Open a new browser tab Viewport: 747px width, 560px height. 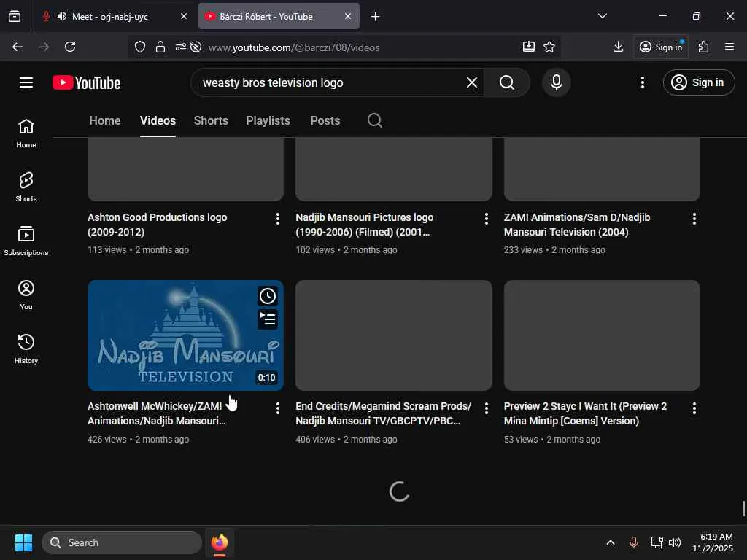point(376,16)
